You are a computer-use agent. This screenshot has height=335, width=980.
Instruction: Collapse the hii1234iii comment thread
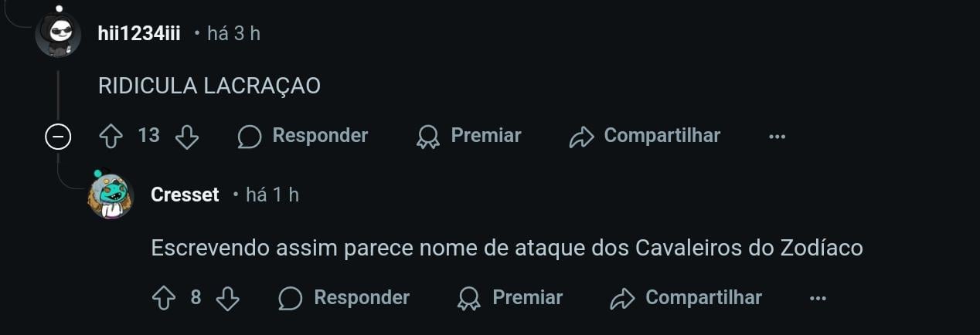58,137
